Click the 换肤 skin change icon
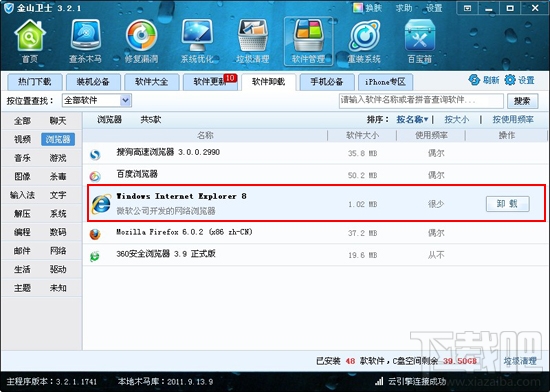Viewport: 550px width, 392px height. pyautogui.click(x=358, y=8)
